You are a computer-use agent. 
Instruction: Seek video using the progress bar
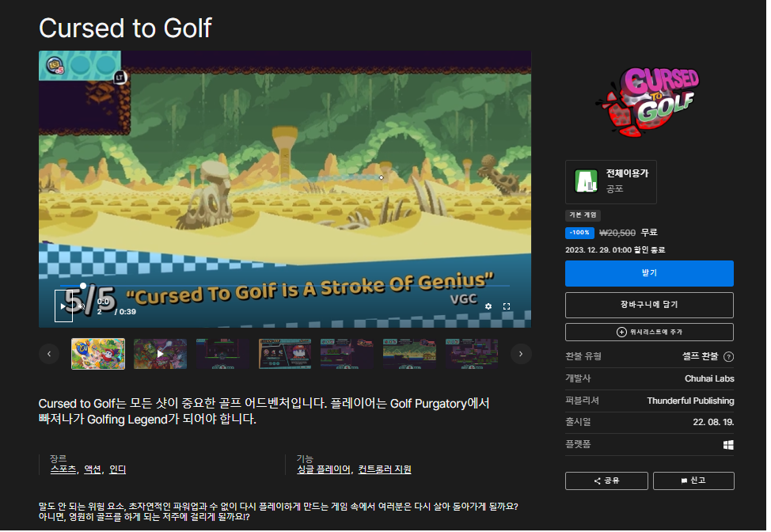tap(284, 286)
